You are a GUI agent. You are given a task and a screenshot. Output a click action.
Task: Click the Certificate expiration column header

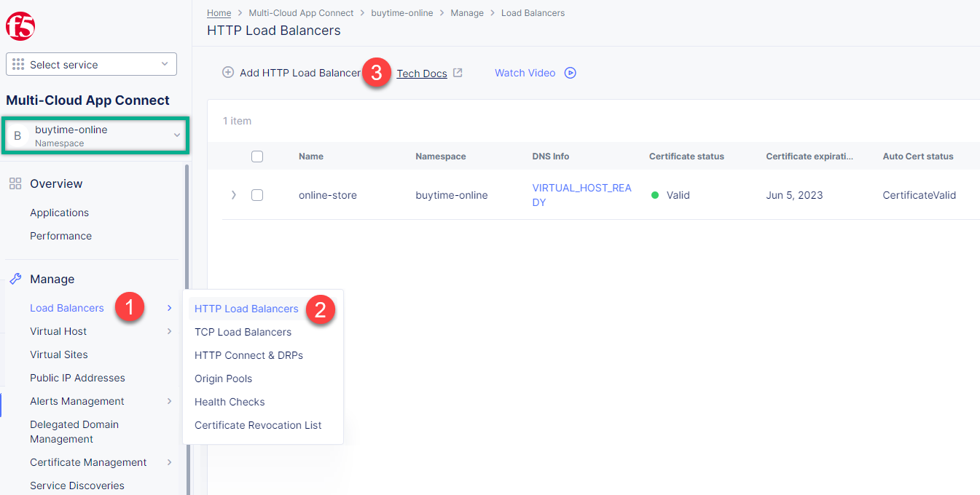[810, 157]
